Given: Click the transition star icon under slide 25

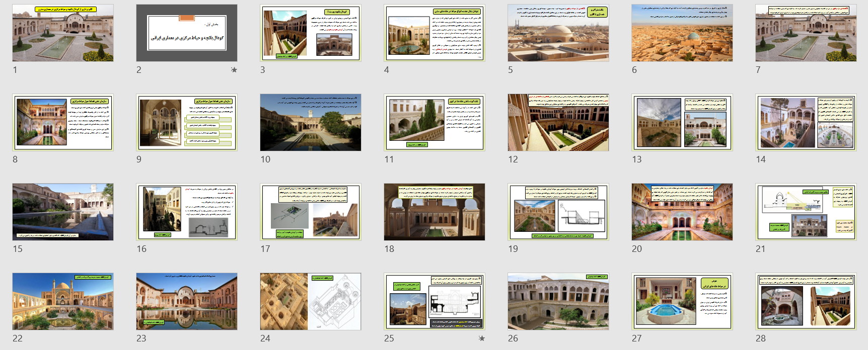Looking at the screenshot, I should tap(481, 338).
